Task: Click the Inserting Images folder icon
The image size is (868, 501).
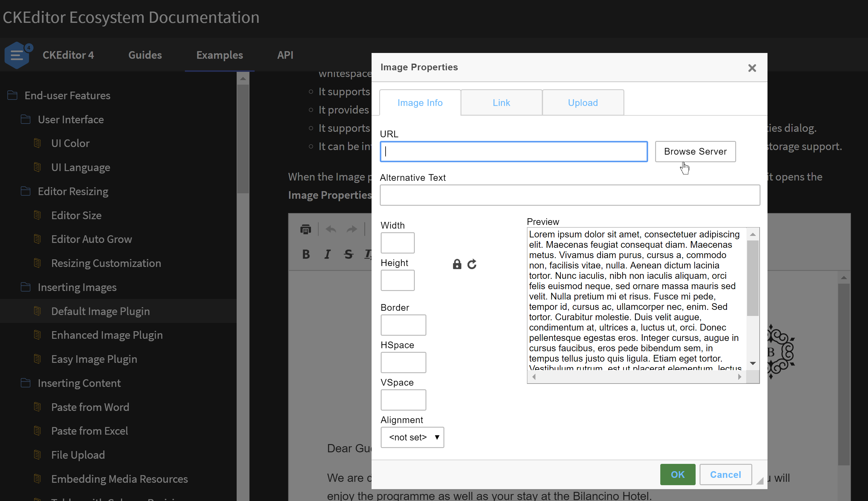Action: coord(26,287)
